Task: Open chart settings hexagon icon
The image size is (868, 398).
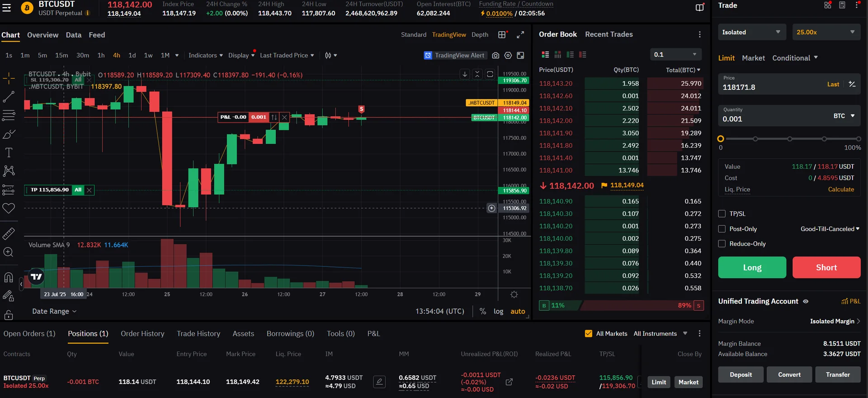Action: 508,55
